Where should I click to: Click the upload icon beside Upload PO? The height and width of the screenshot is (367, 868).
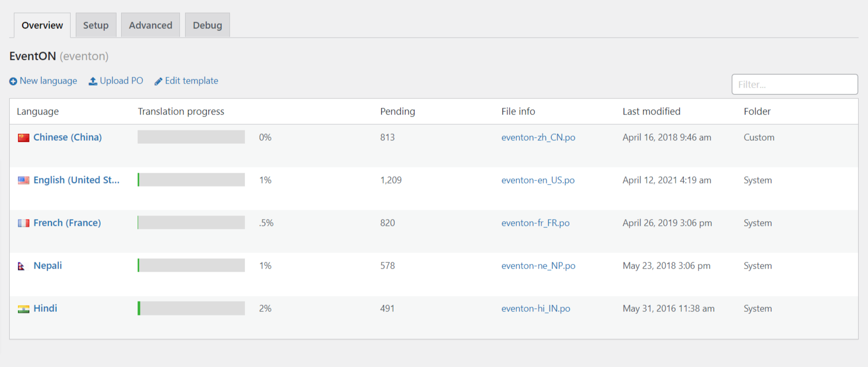click(x=93, y=81)
